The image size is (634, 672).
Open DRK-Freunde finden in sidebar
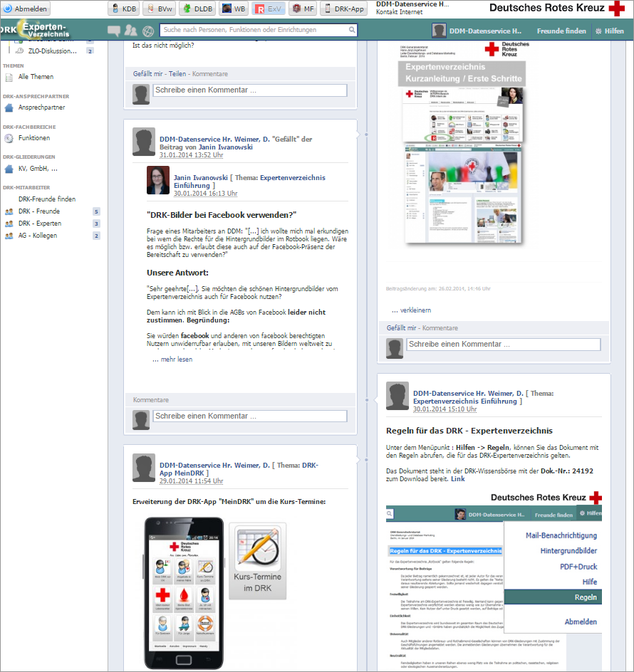pyautogui.click(x=47, y=199)
